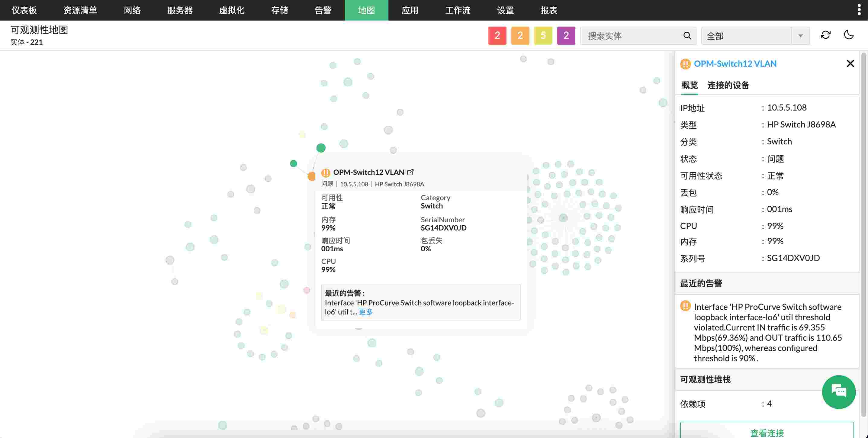Screen dimensions: 868x438
Task: Click inside the 搜索实体 search field
Action: [633, 36]
